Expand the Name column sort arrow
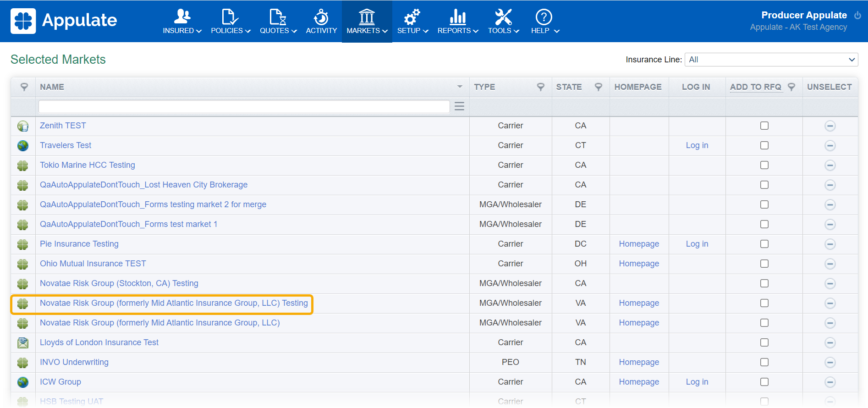The image size is (868, 408). (459, 87)
